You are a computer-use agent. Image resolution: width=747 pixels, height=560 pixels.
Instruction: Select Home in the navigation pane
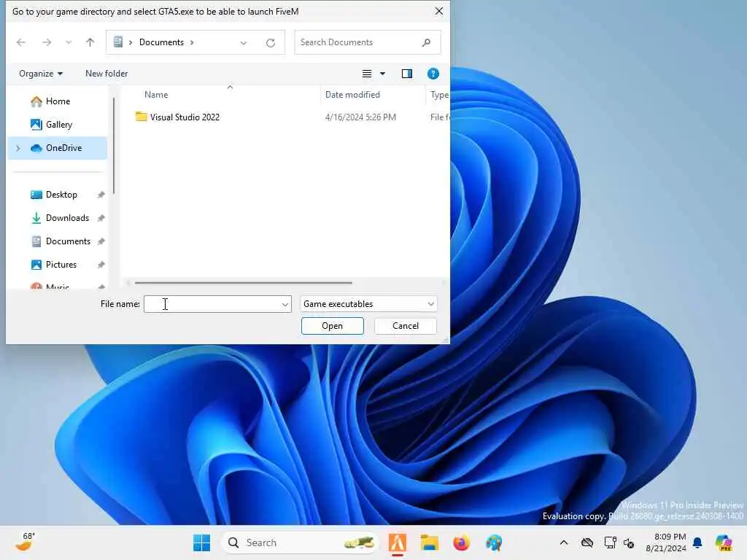pos(57,101)
